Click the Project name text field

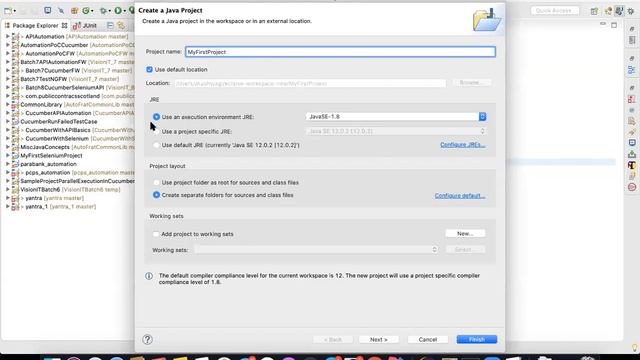pos(340,52)
